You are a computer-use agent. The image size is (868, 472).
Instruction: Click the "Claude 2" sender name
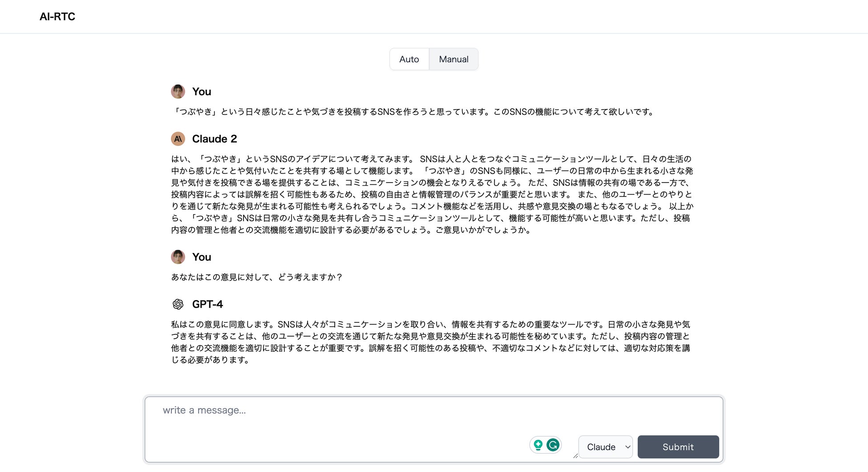[x=215, y=139]
